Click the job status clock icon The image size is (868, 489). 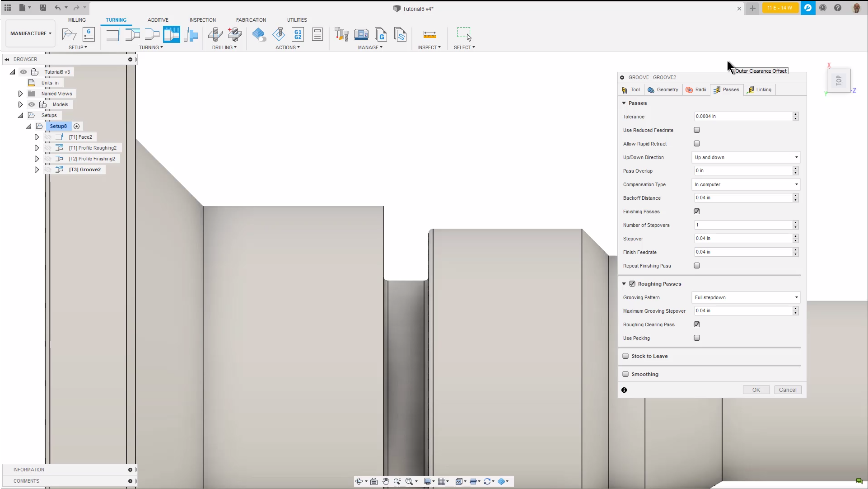[x=823, y=8]
